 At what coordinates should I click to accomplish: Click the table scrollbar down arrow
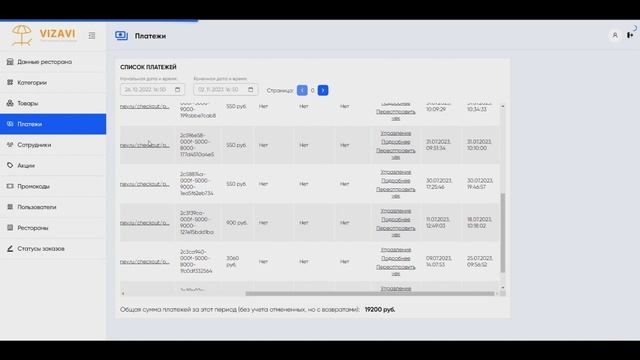pos(502,287)
